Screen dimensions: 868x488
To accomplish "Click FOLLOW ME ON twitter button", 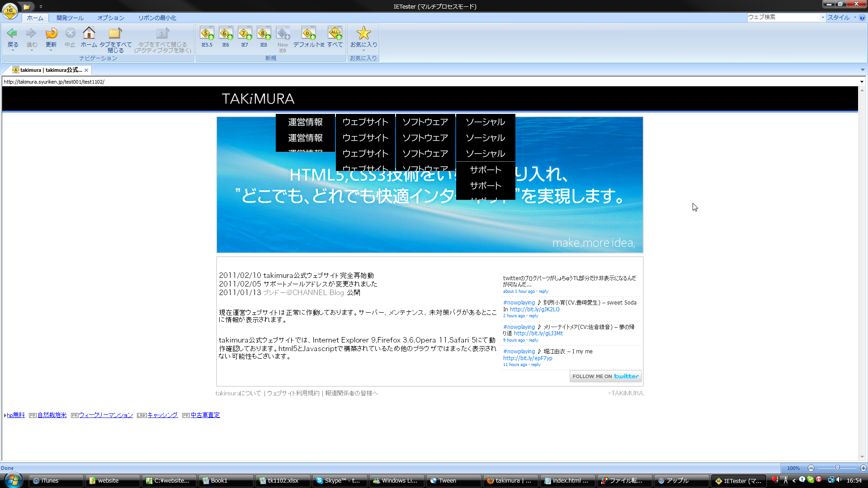I will click(605, 376).
